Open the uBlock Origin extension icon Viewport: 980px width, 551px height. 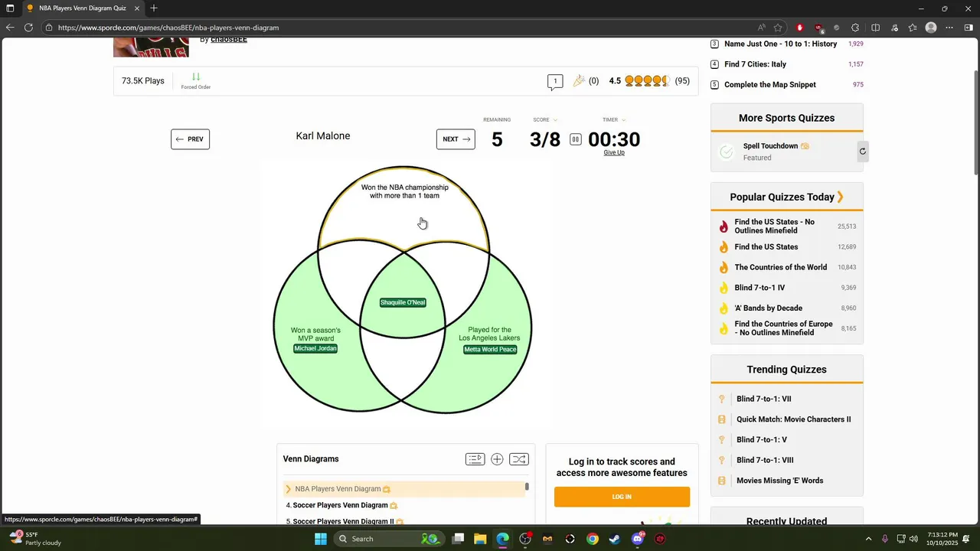[x=818, y=28]
